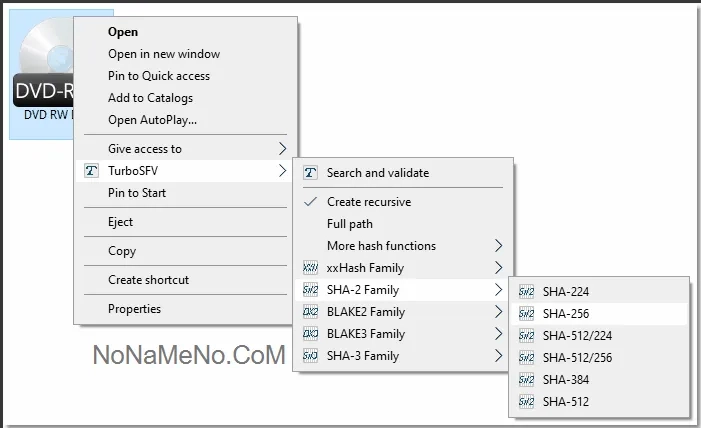Click the SHA-512 hash icon
Image resolution: width=701 pixels, height=428 pixels.
pos(527,402)
